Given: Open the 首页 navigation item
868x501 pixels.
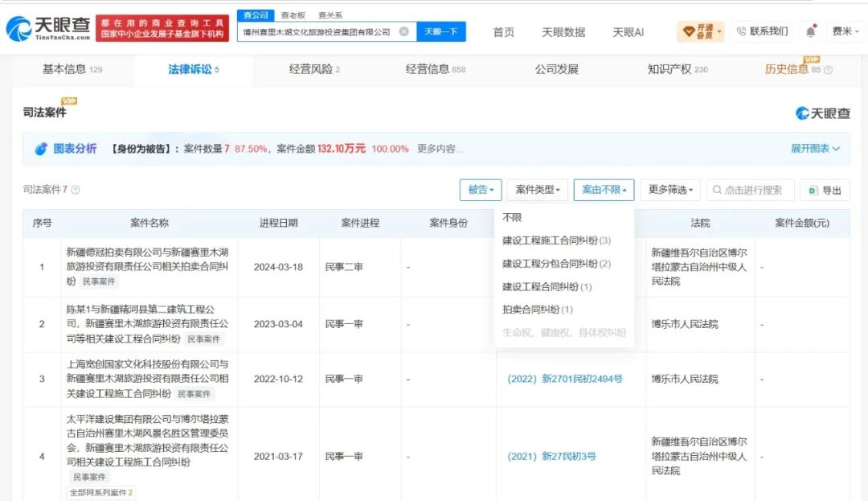Looking at the screenshot, I should tap(503, 32).
